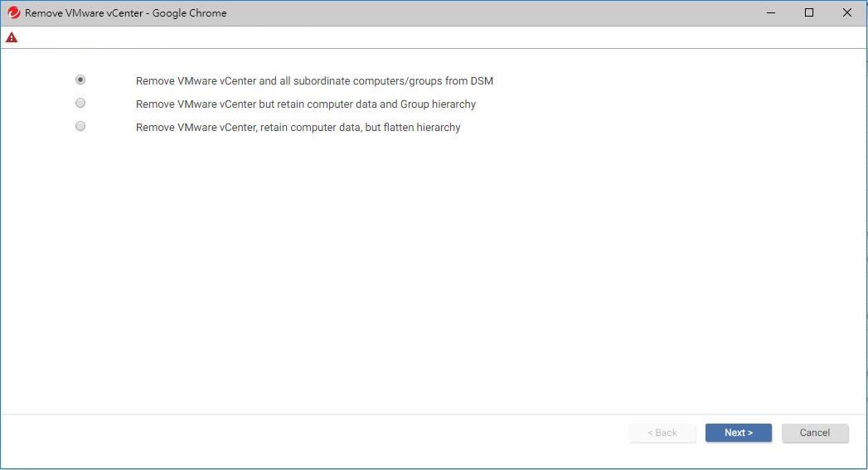Click label text ending with 'computers/groups from DSM'

(314, 81)
